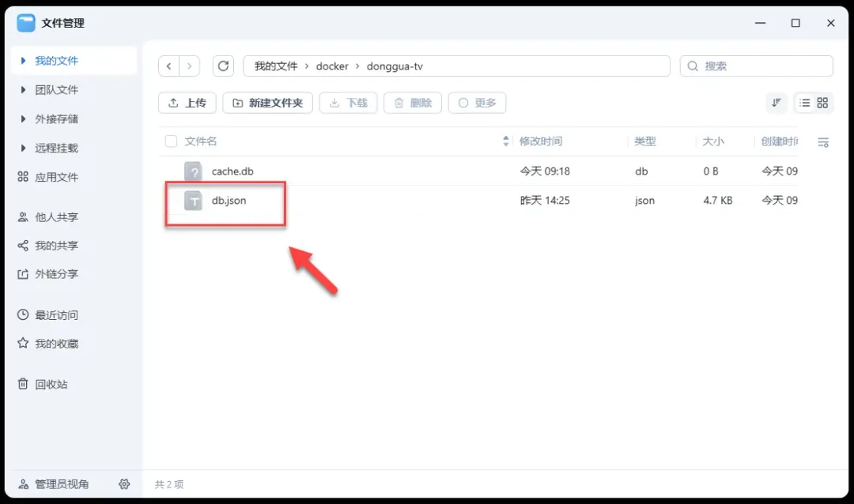Open 最近访问 in sidebar
Viewport: 854px width, 504px height.
[55, 315]
